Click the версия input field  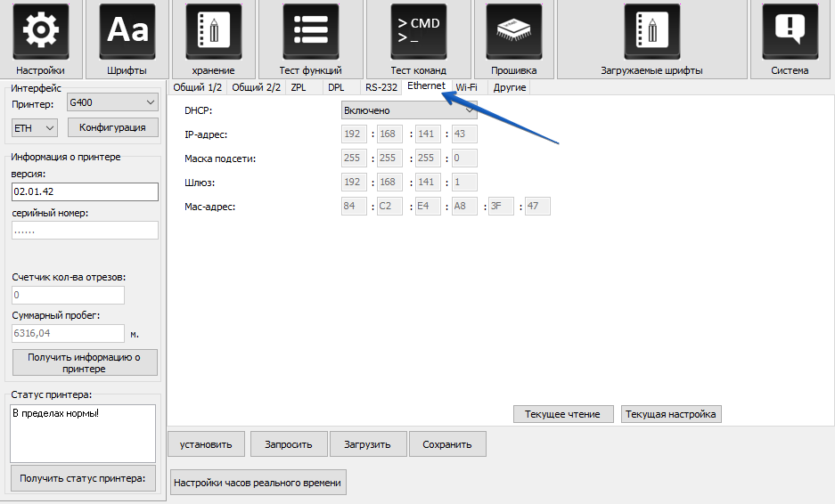click(x=85, y=191)
